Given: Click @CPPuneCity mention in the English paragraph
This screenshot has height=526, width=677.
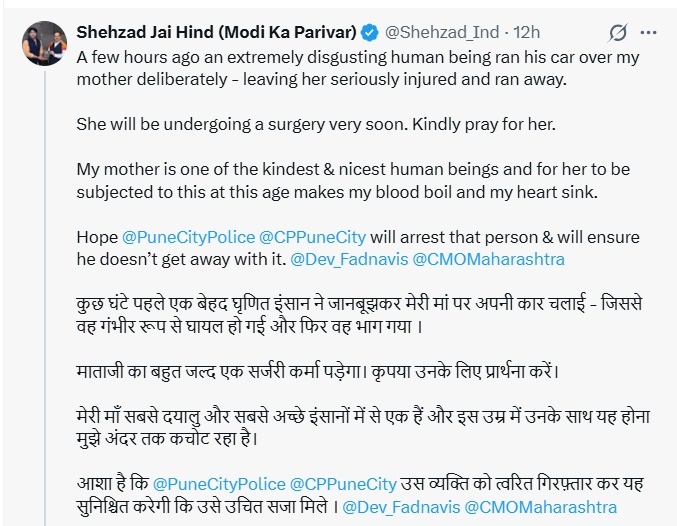Looking at the screenshot, I should coord(311,239).
